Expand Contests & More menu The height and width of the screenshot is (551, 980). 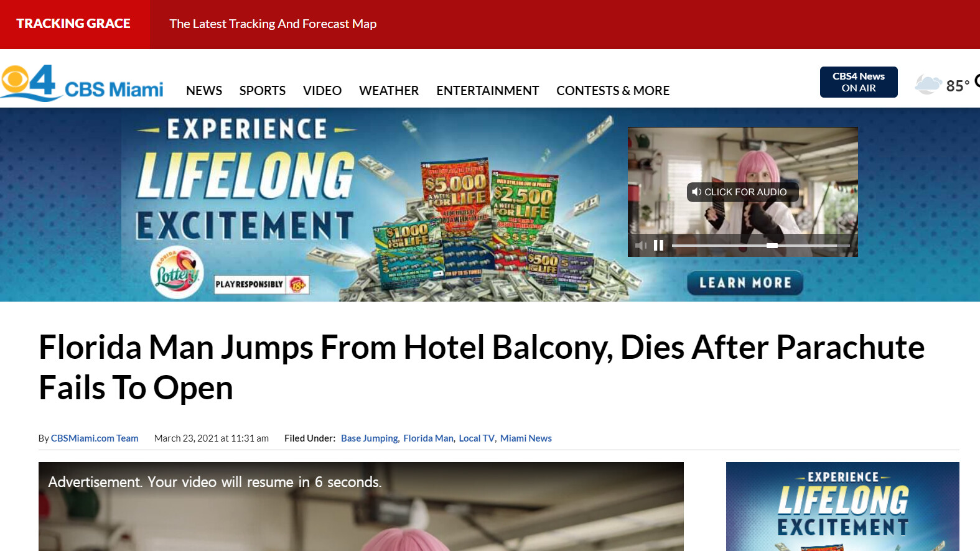[613, 91]
